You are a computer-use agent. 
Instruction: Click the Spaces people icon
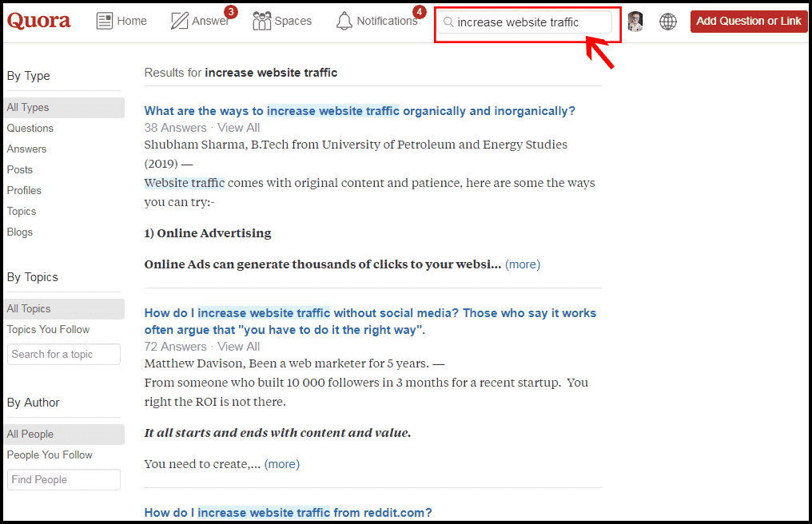(262, 21)
